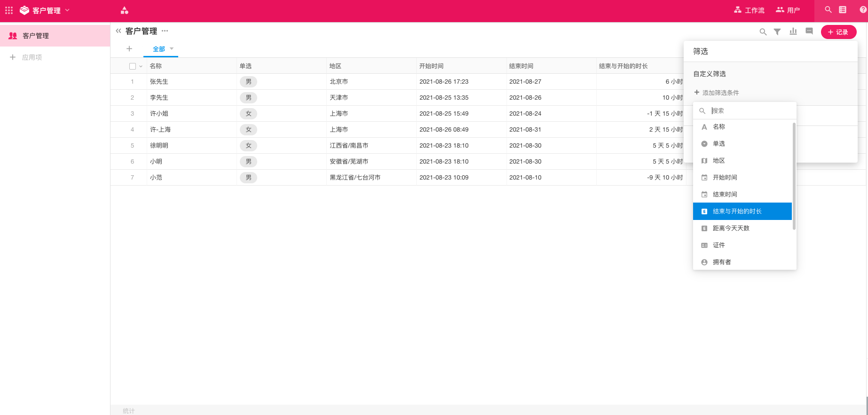The width and height of the screenshot is (868, 415).
Task: Choose the 开始时间 field in the dropdown
Action: pyautogui.click(x=742, y=178)
